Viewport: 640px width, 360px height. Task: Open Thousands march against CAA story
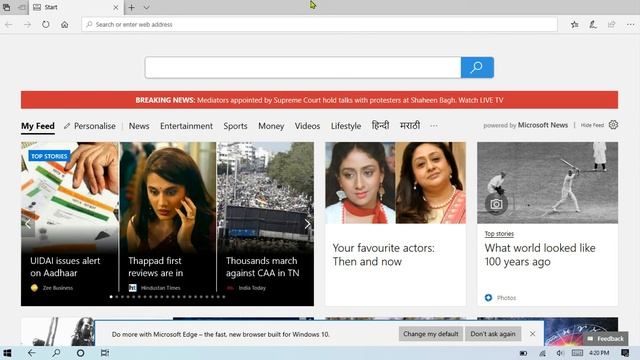(262, 267)
